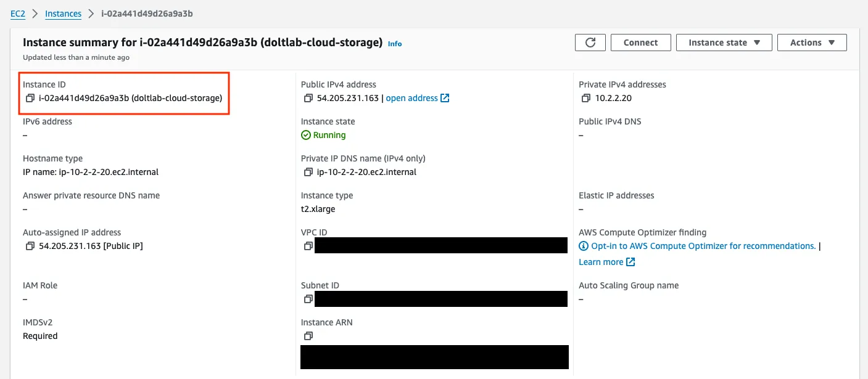Click the Info link next to the heading
Image resolution: width=868 pixels, height=379 pixels.
395,44
